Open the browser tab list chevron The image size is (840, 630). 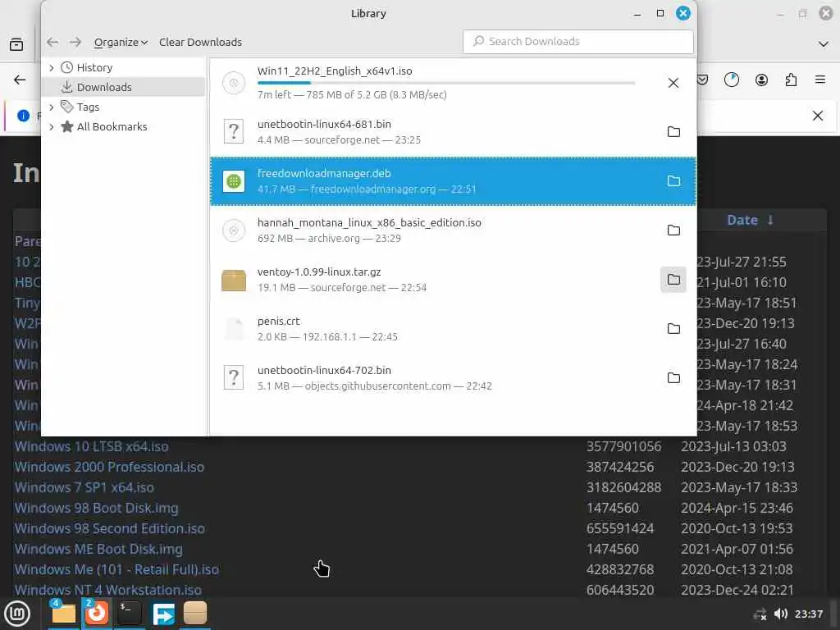coord(824,44)
